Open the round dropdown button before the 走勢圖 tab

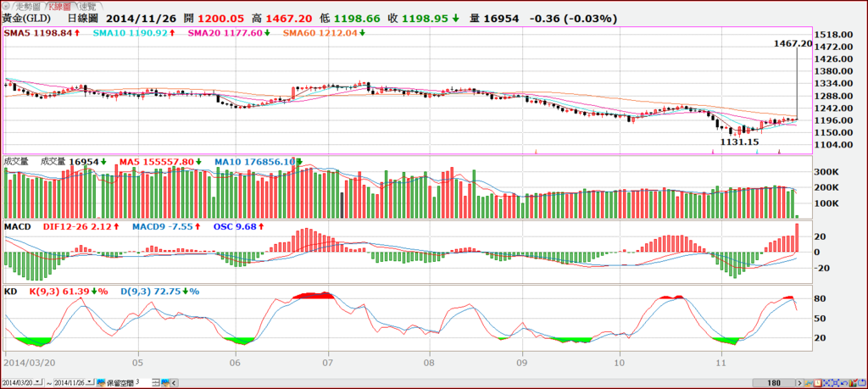pyautogui.click(x=6, y=7)
